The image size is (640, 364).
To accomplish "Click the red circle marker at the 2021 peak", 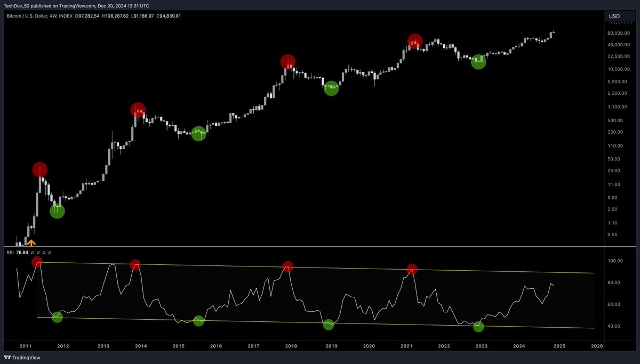I will pos(415,42).
